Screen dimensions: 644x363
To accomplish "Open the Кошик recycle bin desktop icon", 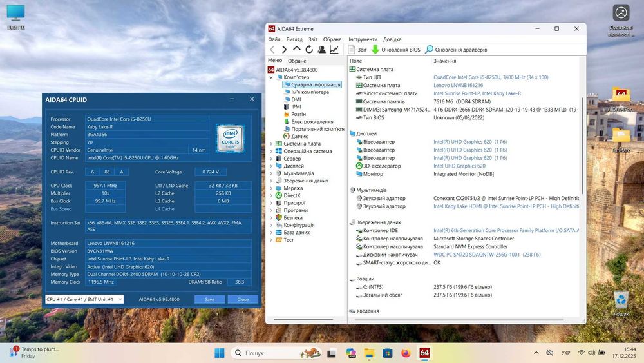I will coord(621,304).
